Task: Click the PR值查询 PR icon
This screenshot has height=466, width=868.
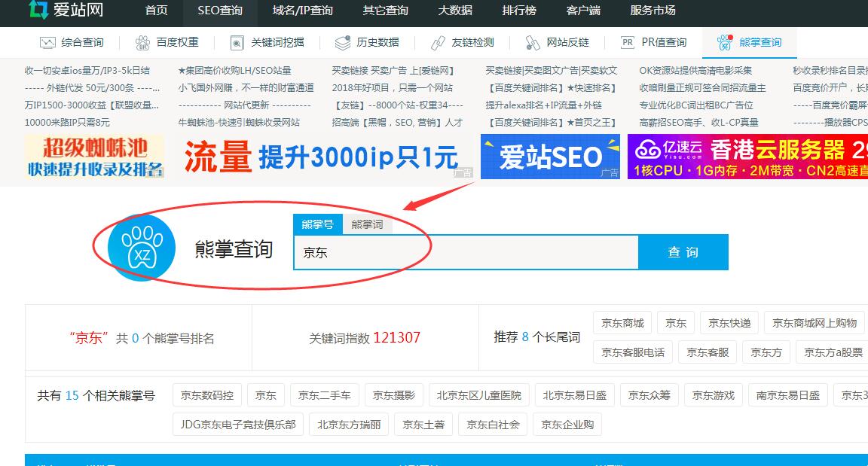Action: (627, 43)
